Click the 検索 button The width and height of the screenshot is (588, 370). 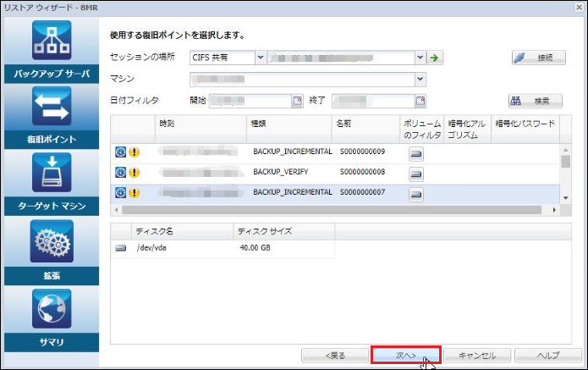[536, 101]
